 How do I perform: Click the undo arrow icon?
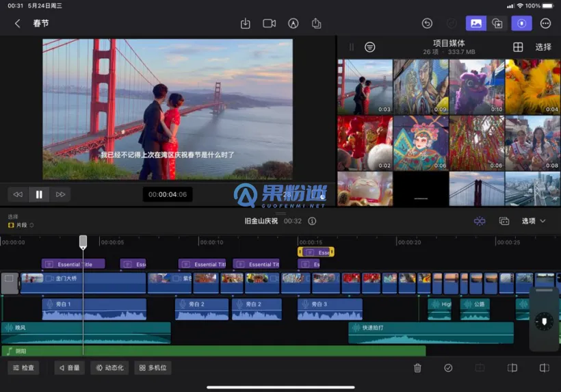[x=427, y=23]
